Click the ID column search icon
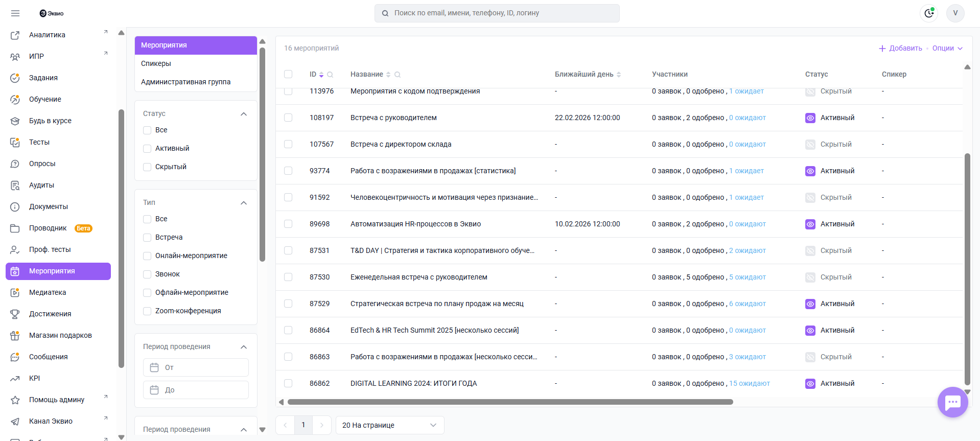 (x=330, y=75)
